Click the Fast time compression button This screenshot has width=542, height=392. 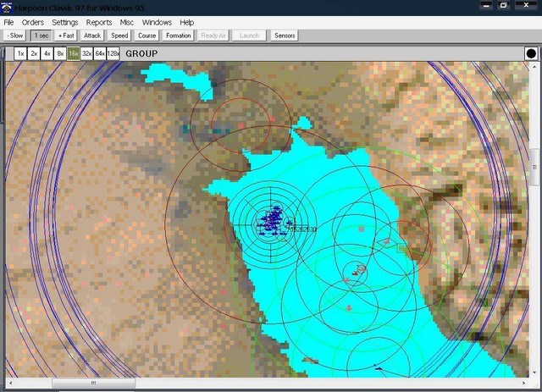[66, 36]
